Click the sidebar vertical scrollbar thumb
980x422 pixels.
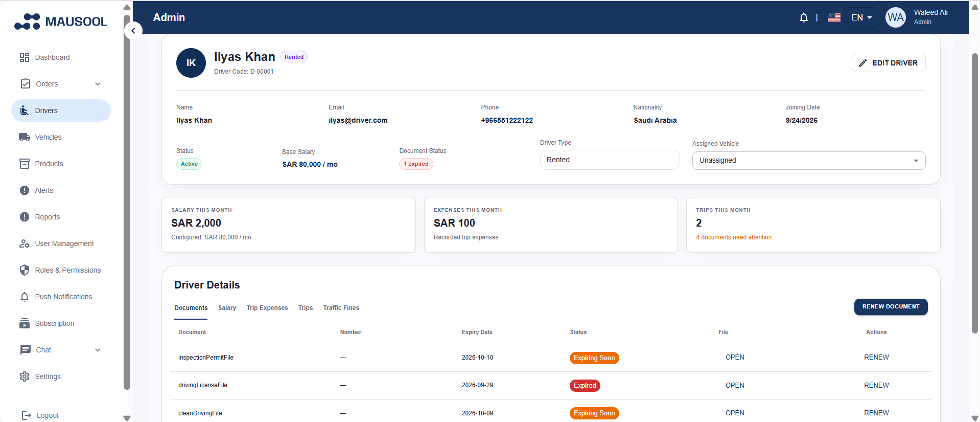coord(127,202)
